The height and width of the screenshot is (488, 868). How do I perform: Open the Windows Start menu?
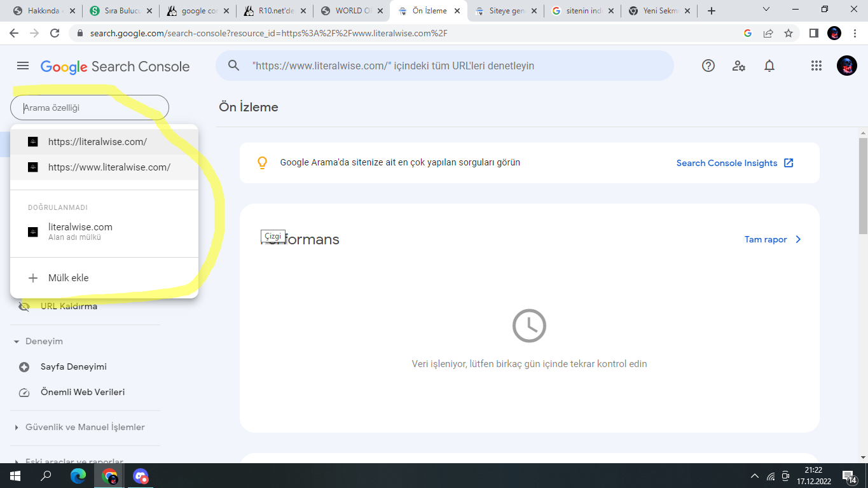[15, 476]
